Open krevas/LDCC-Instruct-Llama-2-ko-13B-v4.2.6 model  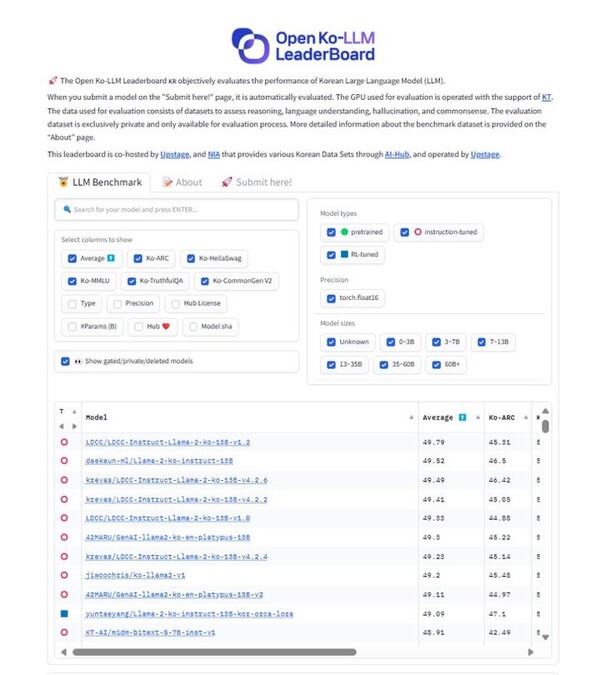pos(176,480)
